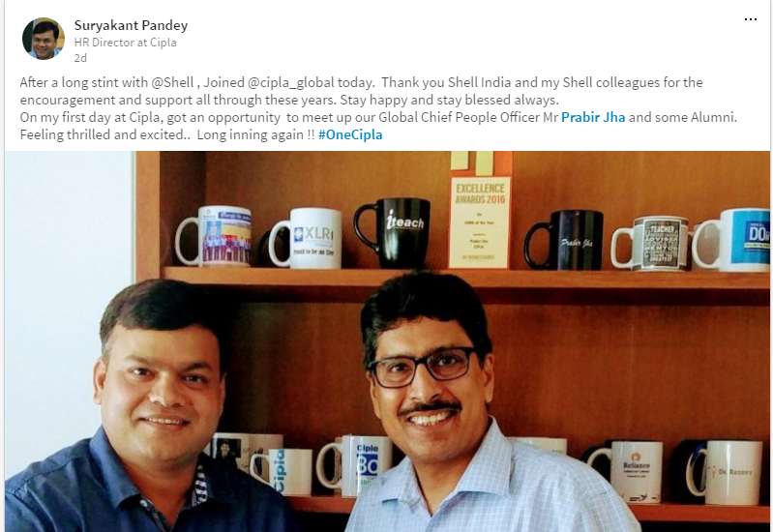This screenshot has height=532, width=773.
Task: Click the photo-collage mug on top shelf
Action: coord(215,236)
